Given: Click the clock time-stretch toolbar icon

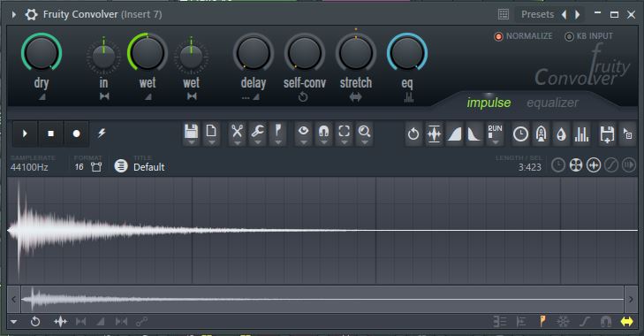Looking at the screenshot, I should pos(520,134).
